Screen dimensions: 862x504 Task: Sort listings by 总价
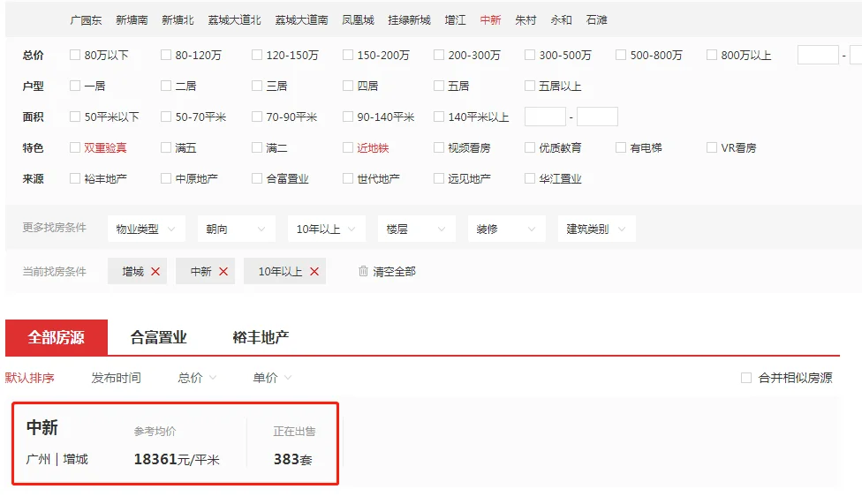pos(197,378)
